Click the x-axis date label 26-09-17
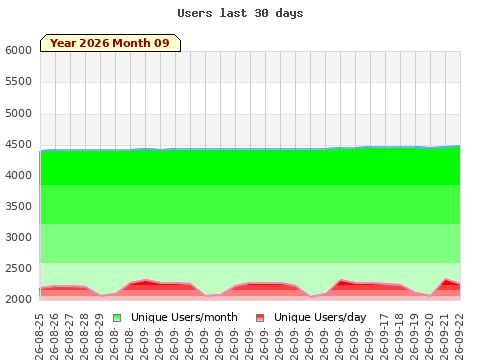Viewport: 480px width, 360px height. tap(384, 337)
